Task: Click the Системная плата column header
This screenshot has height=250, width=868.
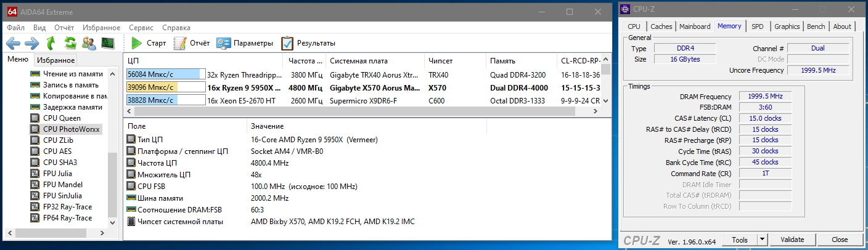Action: pos(359,61)
